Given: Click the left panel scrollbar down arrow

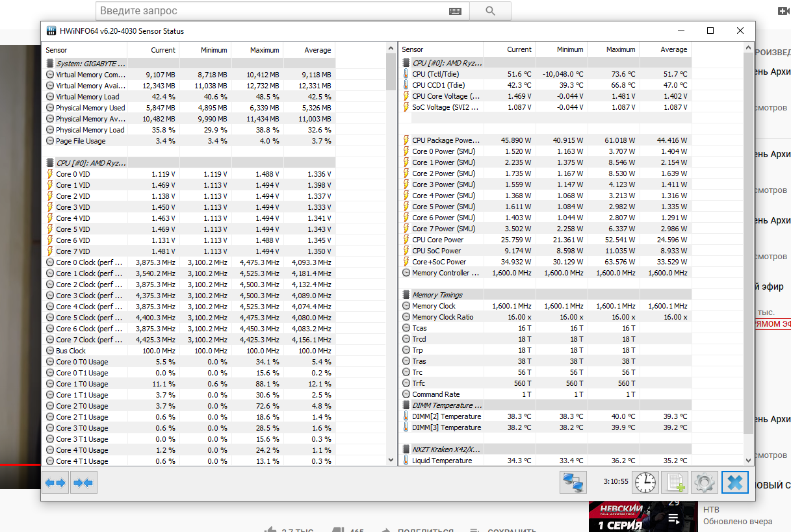Looking at the screenshot, I should click(x=391, y=459).
